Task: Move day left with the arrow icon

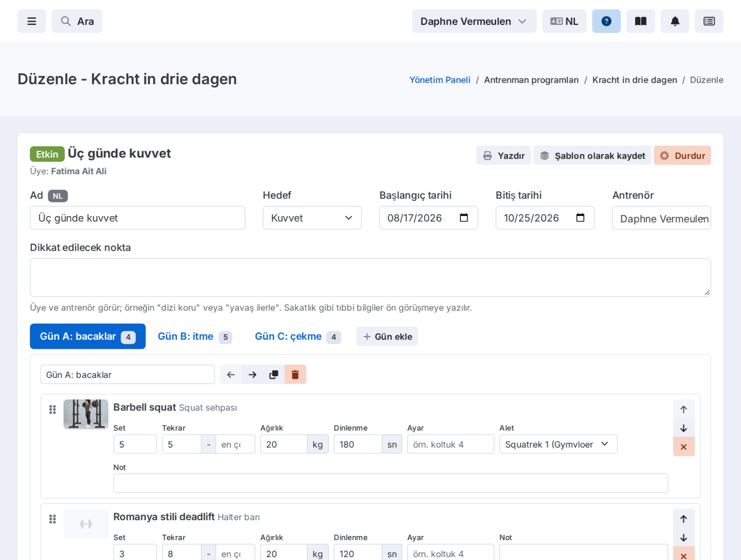Action: coord(231,374)
